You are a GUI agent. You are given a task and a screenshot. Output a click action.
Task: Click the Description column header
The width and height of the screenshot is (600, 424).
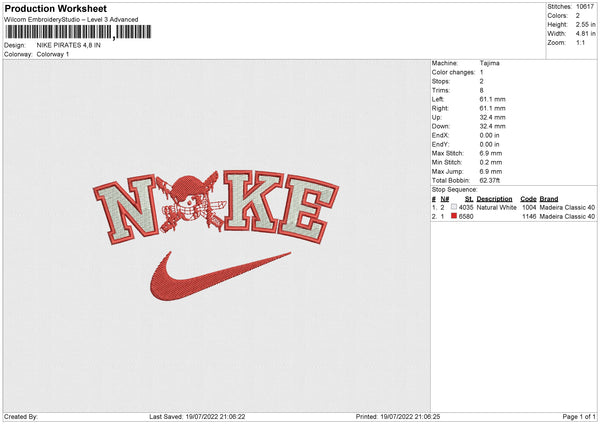coord(494,199)
